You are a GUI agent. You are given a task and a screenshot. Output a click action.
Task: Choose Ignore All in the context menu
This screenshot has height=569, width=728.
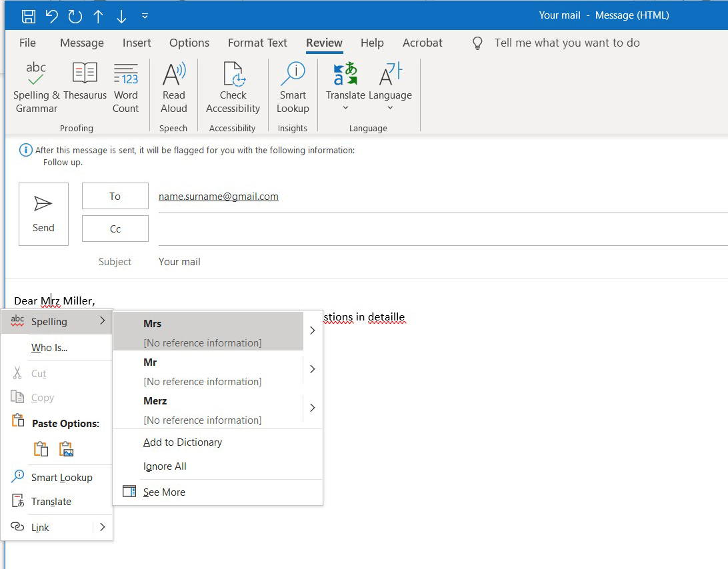(164, 466)
